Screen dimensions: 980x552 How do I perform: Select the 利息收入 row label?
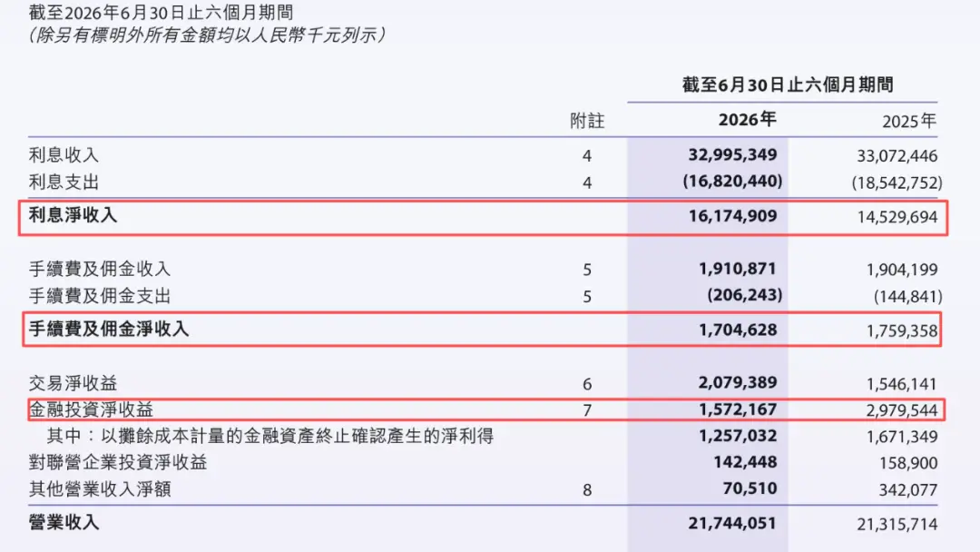[64, 155]
